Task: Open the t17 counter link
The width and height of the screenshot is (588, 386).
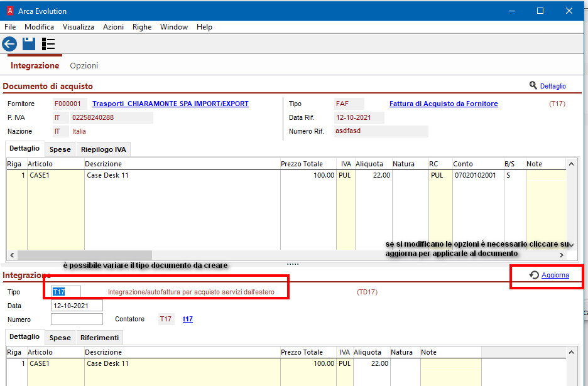Action: coord(188,319)
